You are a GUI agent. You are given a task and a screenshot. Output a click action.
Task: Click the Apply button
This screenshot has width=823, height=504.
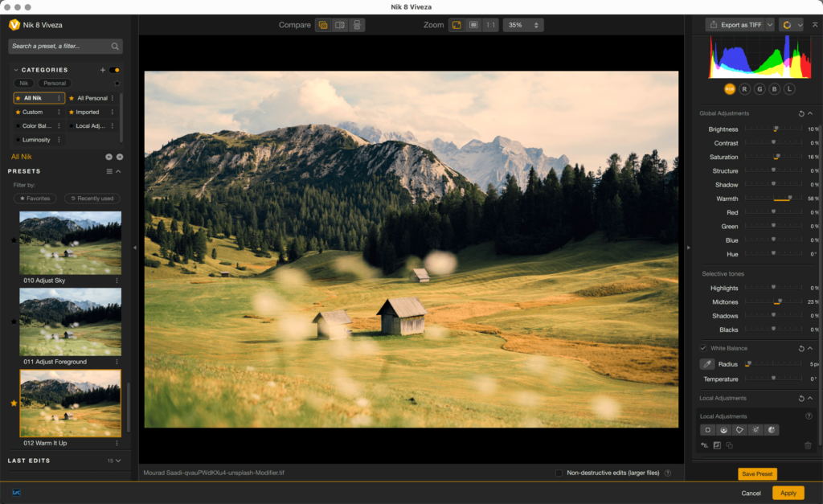[788, 493]
